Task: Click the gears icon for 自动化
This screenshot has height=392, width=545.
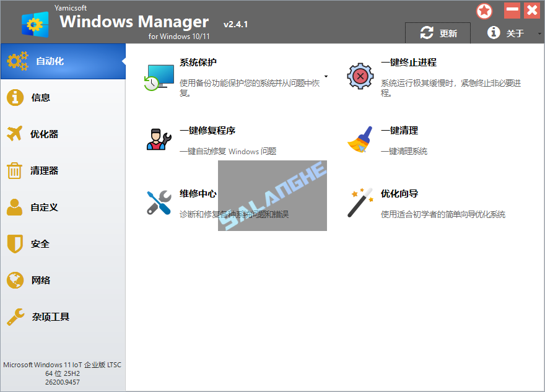Action: pyautogui.click(x=17, y=61)
